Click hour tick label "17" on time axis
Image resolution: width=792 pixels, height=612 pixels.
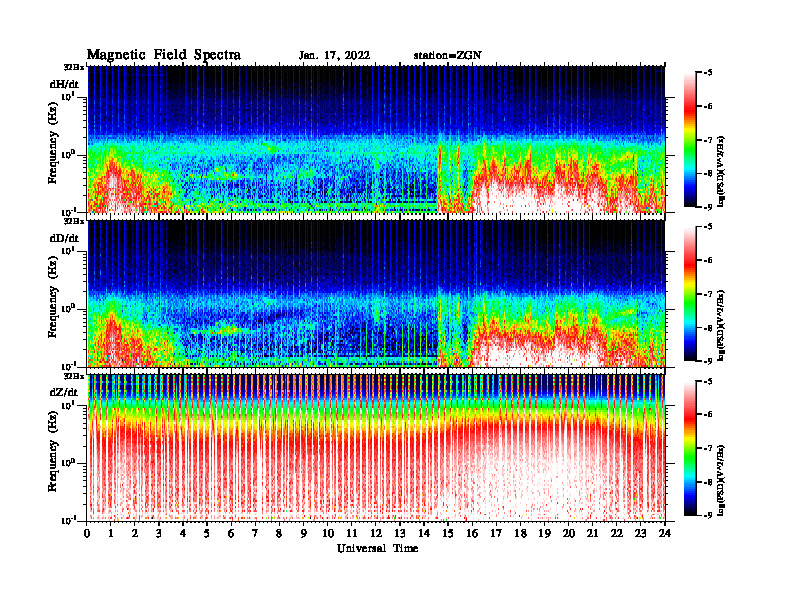coord(496,534)
